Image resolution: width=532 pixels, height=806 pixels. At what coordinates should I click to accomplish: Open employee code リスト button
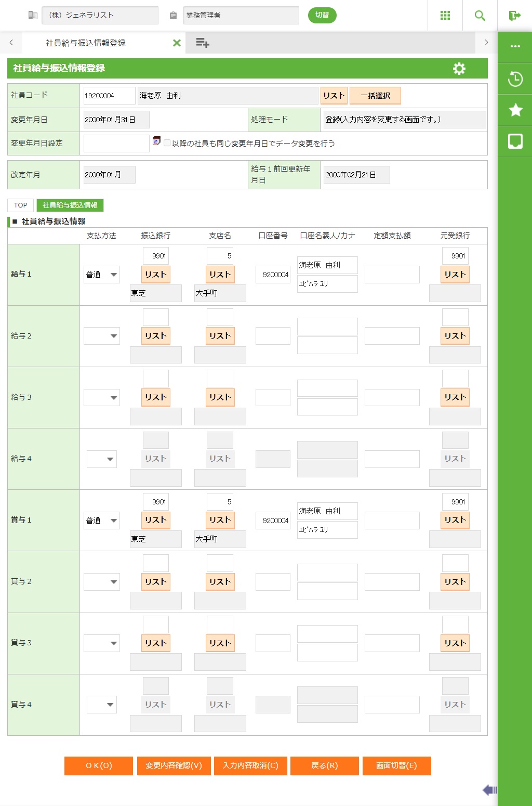pyautogui.click(x=334, y=96)
